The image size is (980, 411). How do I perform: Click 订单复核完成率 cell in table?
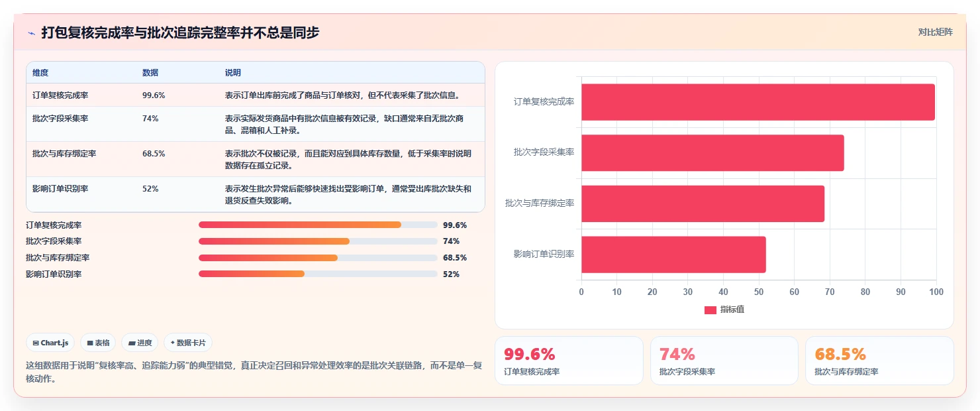point(60,95)
